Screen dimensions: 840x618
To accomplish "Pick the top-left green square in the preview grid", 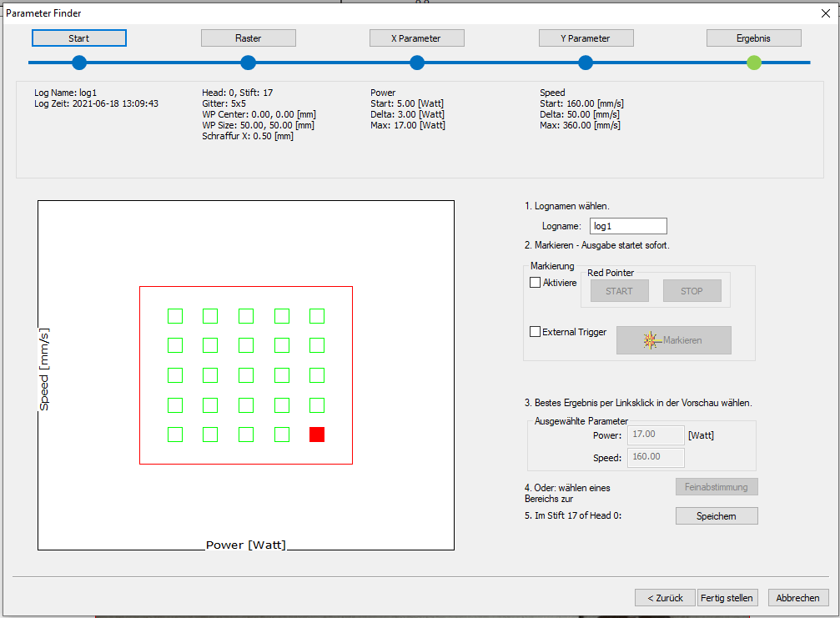I will coord(175,316).
